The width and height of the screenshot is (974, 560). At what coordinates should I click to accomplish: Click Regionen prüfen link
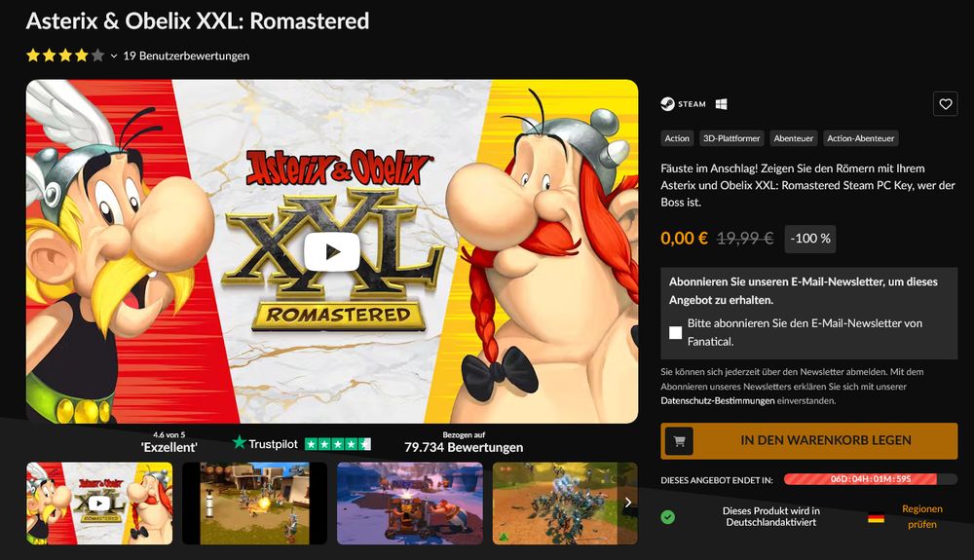[921, 516]
